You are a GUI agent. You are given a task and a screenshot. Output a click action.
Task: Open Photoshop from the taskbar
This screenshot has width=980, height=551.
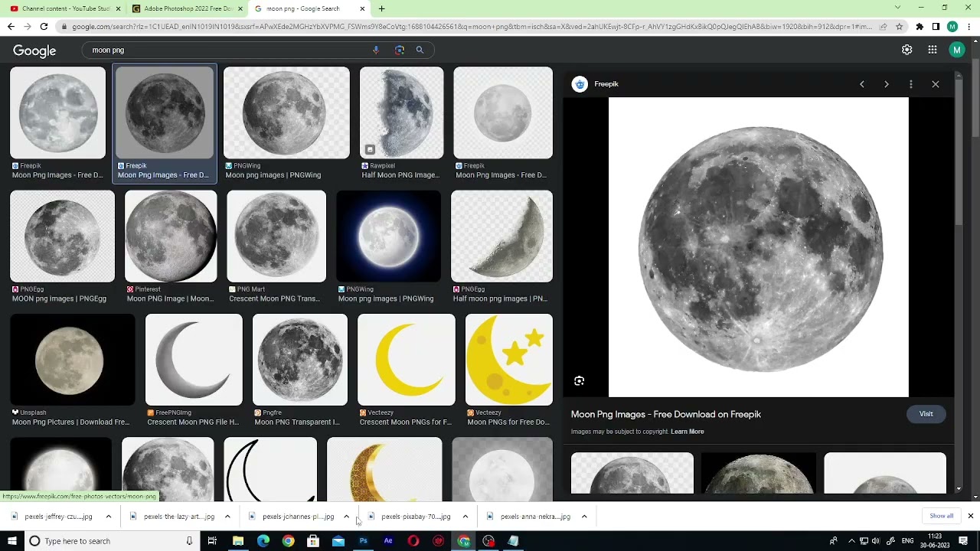tap(363, 541)
